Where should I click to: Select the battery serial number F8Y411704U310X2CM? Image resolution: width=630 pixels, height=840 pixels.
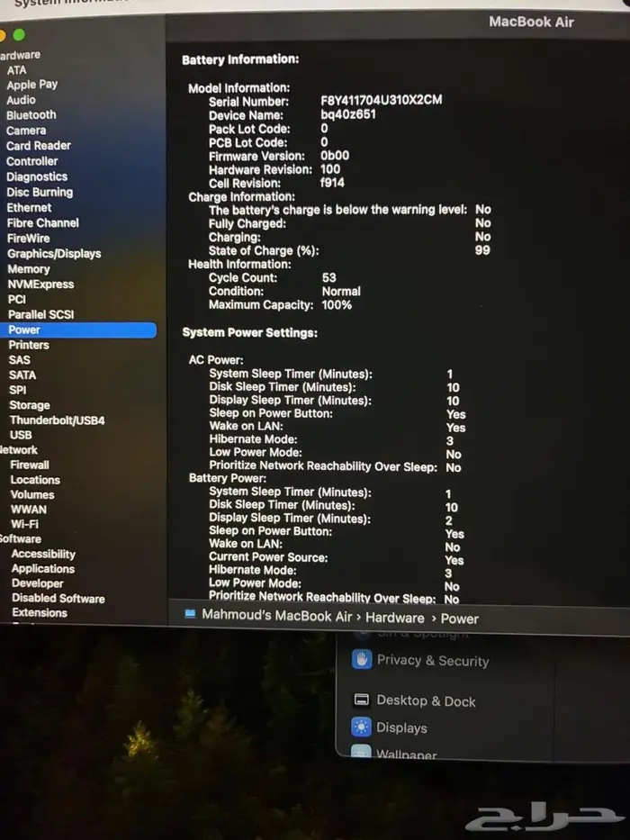pos(382,100)
